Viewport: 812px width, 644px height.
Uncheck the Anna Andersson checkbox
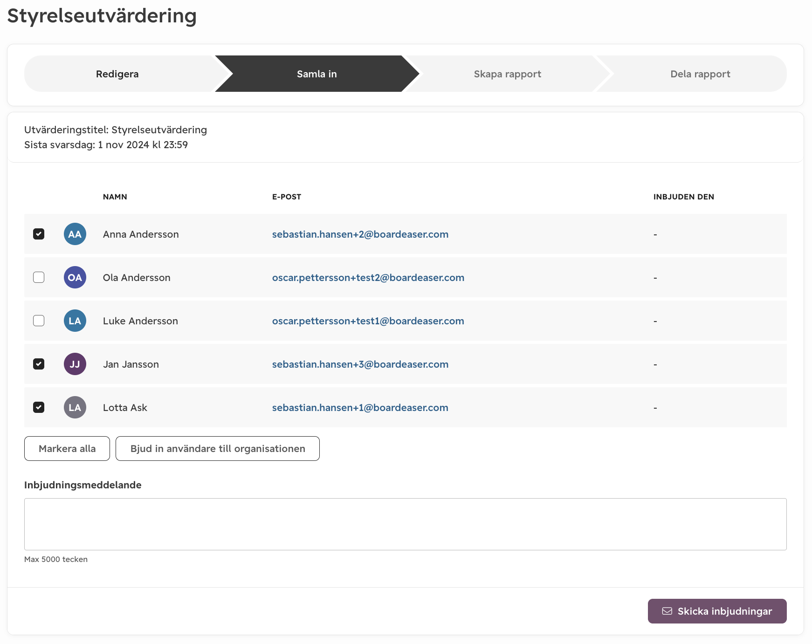(39, 234)
